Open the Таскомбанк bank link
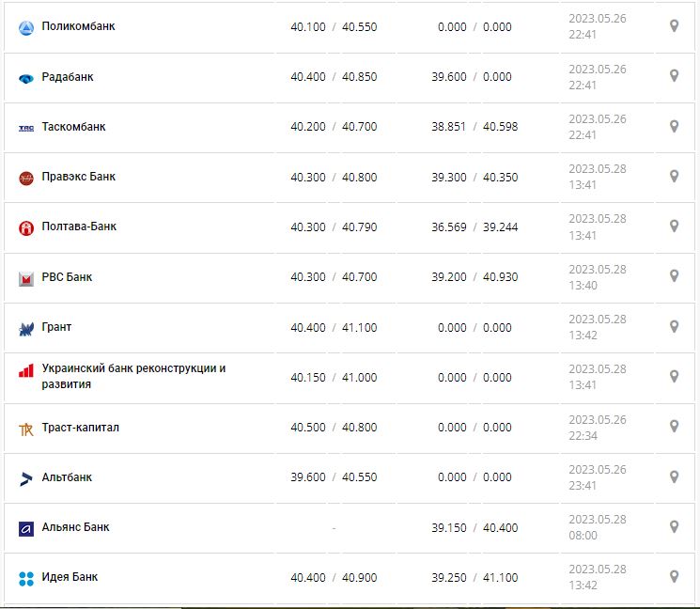Image resolution: width=700 pixels, height=609 pixels. 73,127
